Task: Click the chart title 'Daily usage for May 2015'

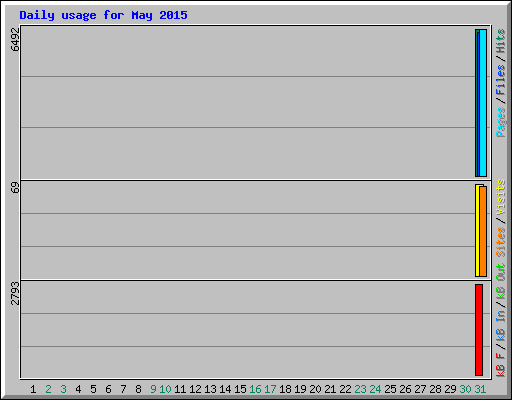Action: 103,15
